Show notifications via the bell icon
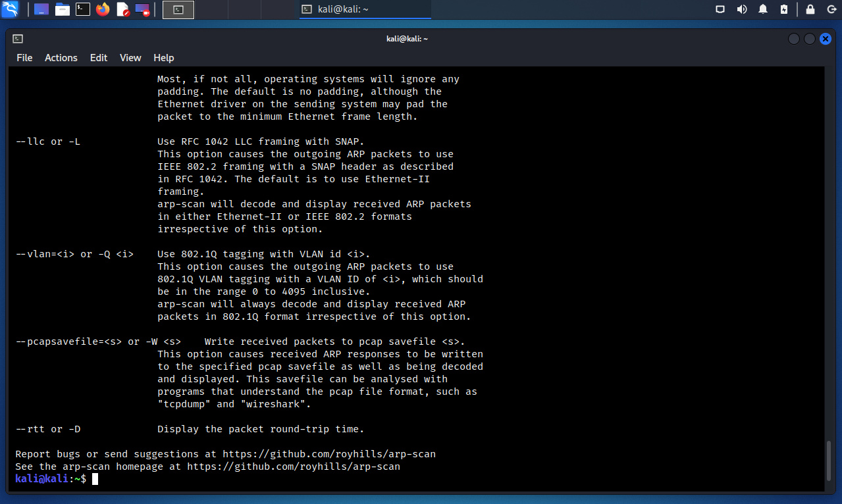Image resolution: width=842 pixels, height=504 pixels. [x=763, y=9]
